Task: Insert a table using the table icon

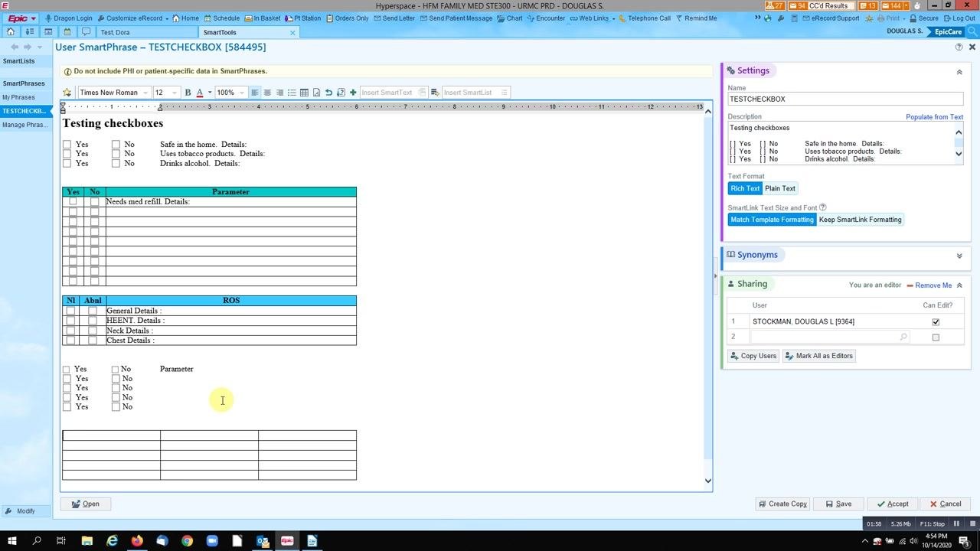Action: click(304, 93)
